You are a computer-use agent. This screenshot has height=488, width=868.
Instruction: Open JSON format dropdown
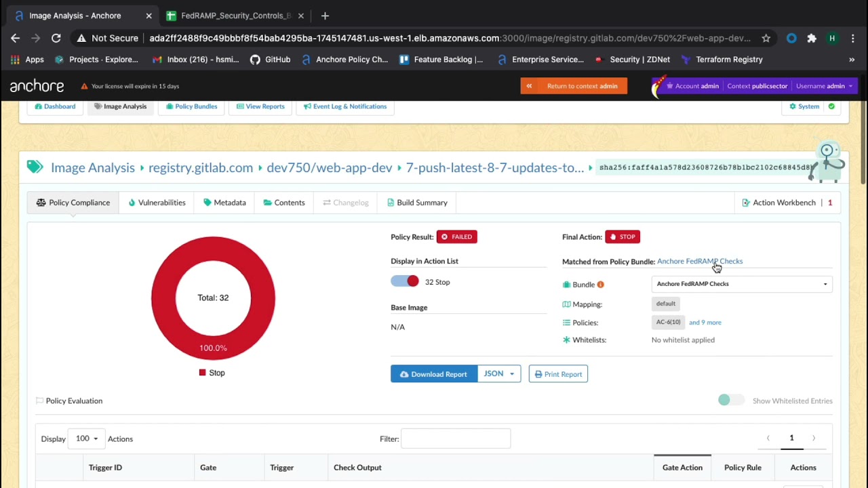[499, 374]
